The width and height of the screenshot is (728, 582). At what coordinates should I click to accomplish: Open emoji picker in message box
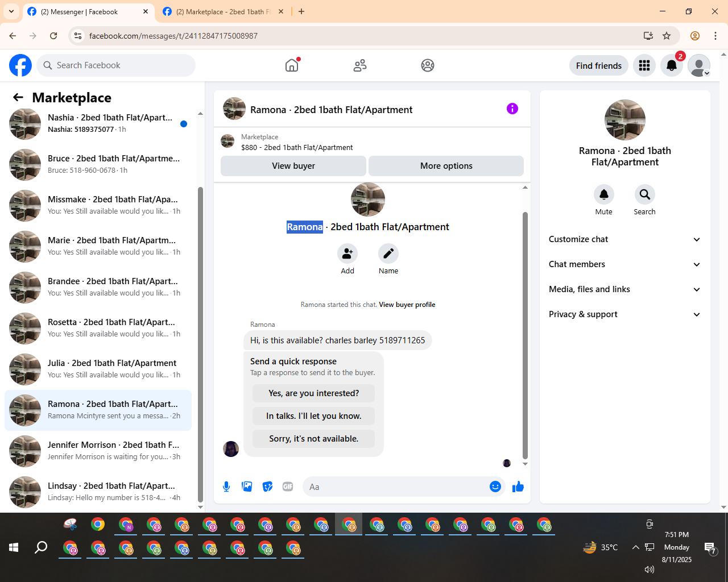tap(495, 487)
